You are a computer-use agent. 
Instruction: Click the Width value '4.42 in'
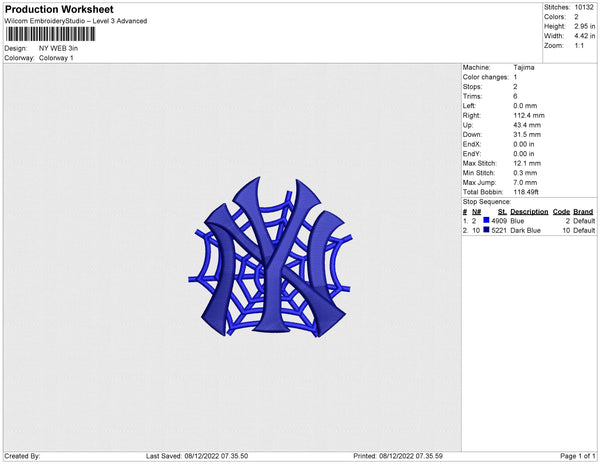(x=585, y=36)
